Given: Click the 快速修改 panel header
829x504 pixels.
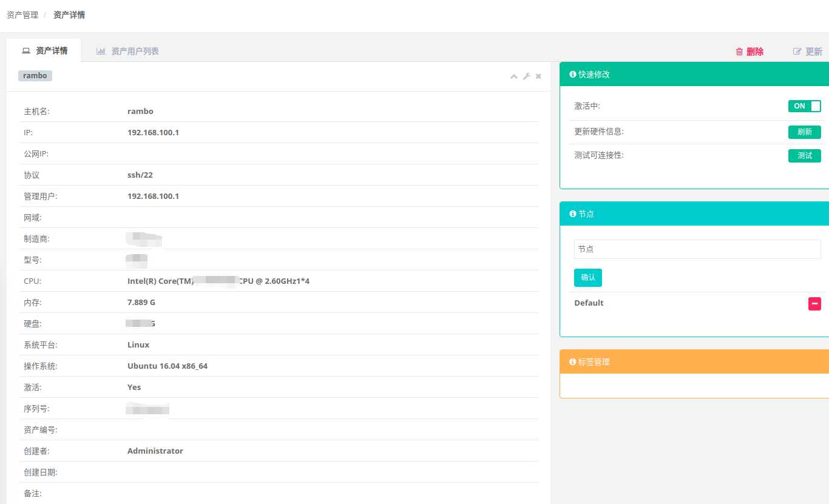Looking at the screenshot, I should (694, 74).
